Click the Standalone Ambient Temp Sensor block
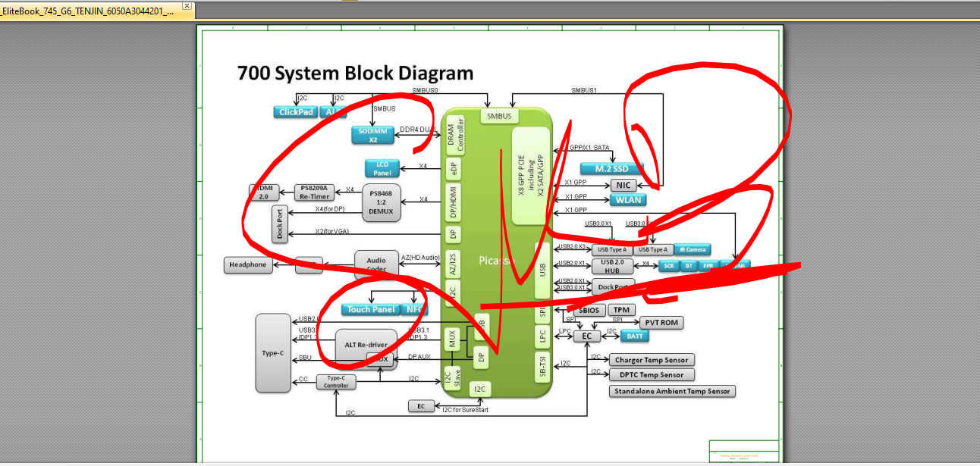This screenshot has height=466, width=980. point(672,391)
